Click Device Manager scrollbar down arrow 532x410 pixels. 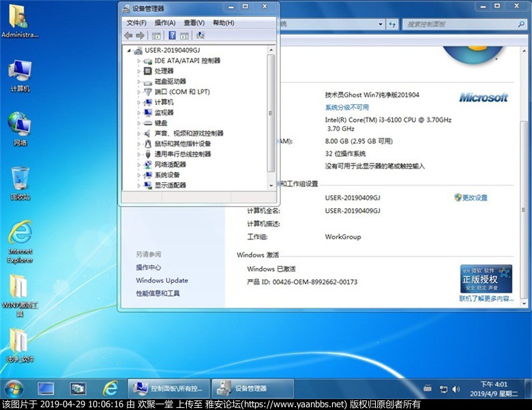click(271, 186)
